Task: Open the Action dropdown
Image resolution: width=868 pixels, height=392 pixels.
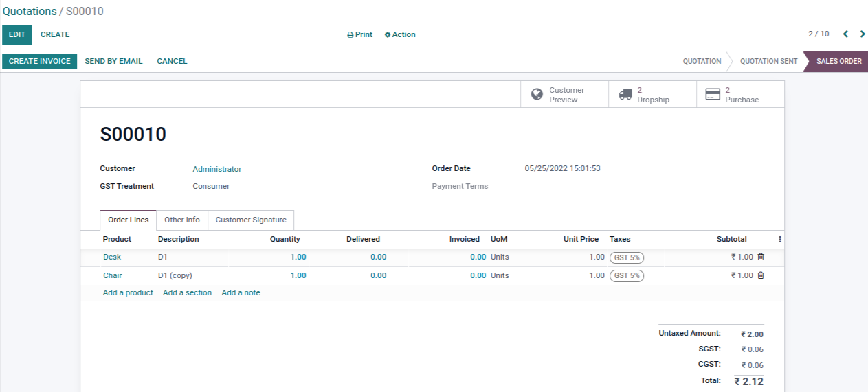Action: coord(400,34)
